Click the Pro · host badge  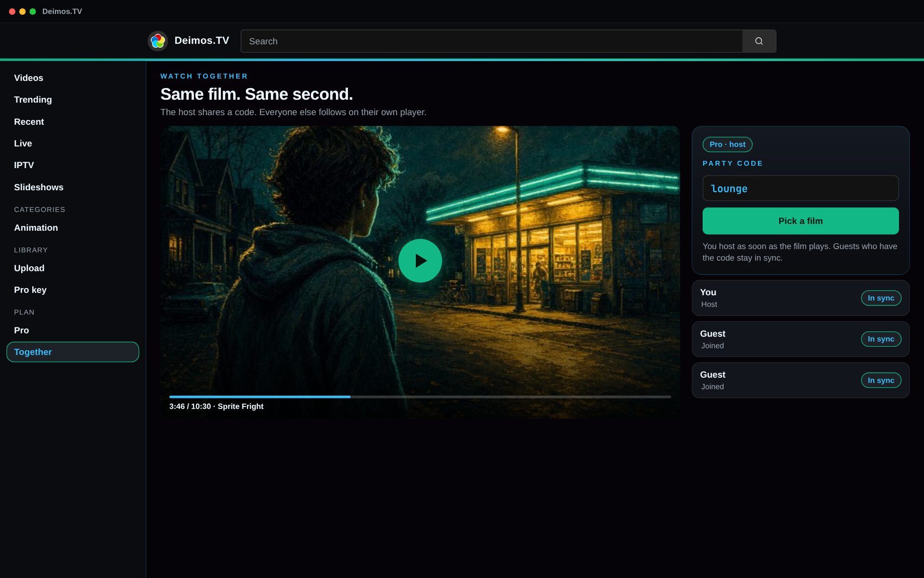click(727, 144)
